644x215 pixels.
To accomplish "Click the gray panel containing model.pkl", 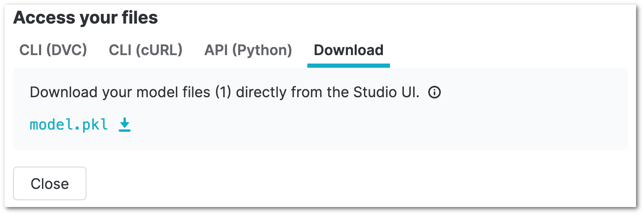I will 321,109.
